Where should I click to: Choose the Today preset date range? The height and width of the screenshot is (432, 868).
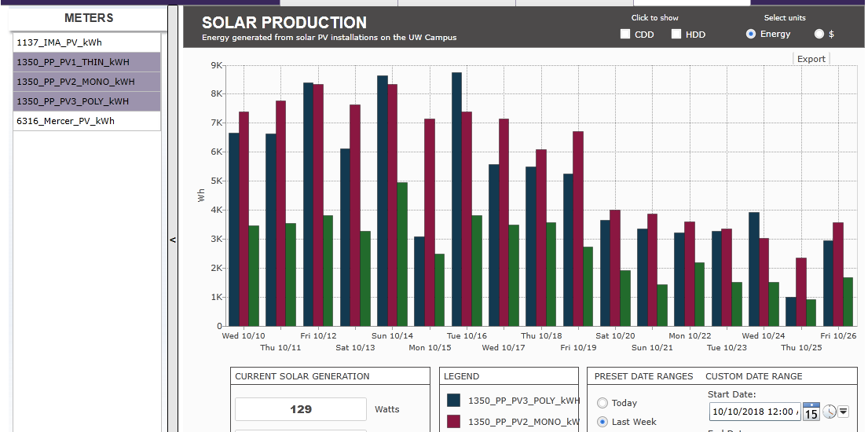602,403
